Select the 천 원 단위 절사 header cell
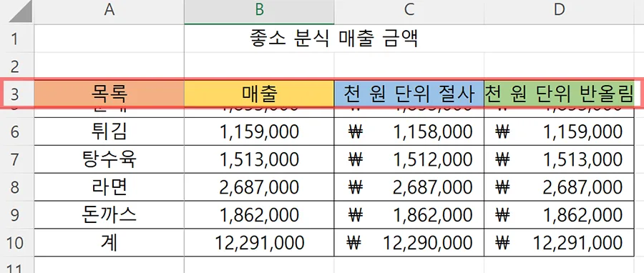This screenshot has height=273, width=644. pyautogui.click(x=409, y=94)
